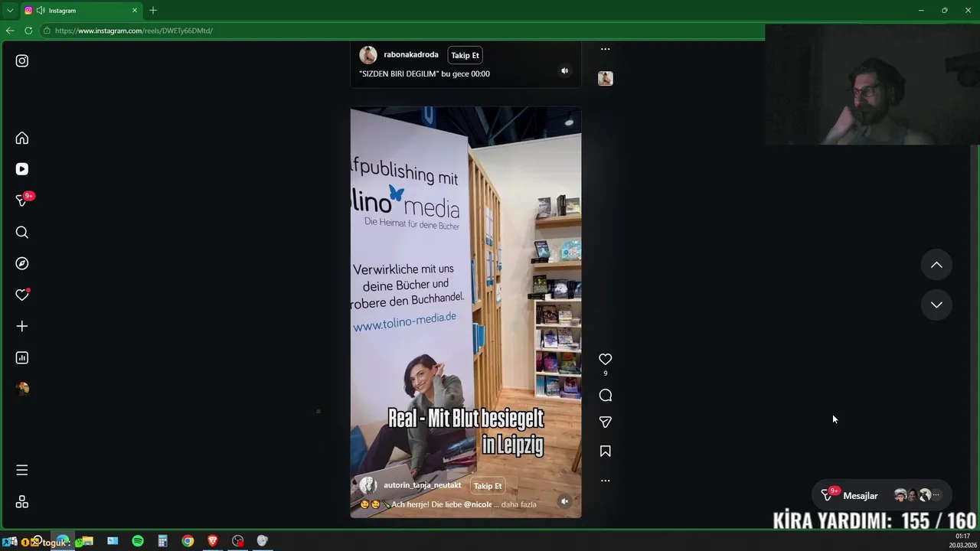
Task: Open Google Chrome from the taskbar
Action: [x=188, y=541]
